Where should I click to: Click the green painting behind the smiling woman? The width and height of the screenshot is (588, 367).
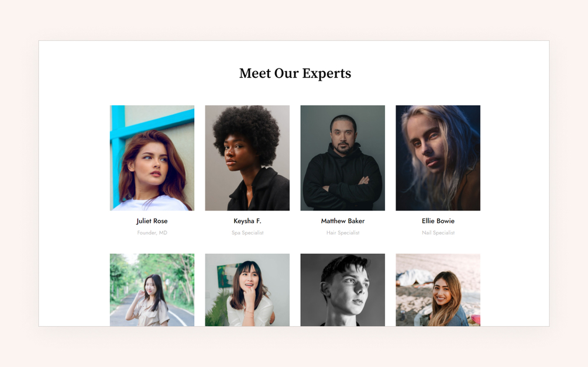pyautogui.click(x=225, y=275)
